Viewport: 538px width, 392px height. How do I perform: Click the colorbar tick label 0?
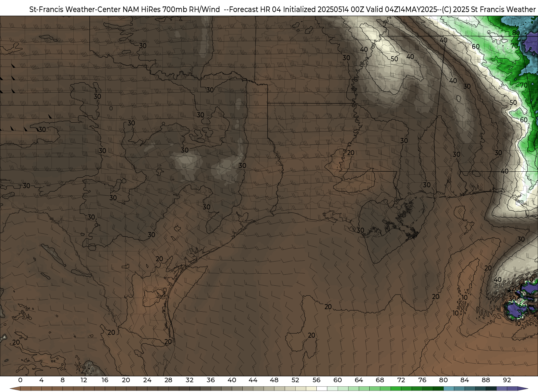coord(20,380)
